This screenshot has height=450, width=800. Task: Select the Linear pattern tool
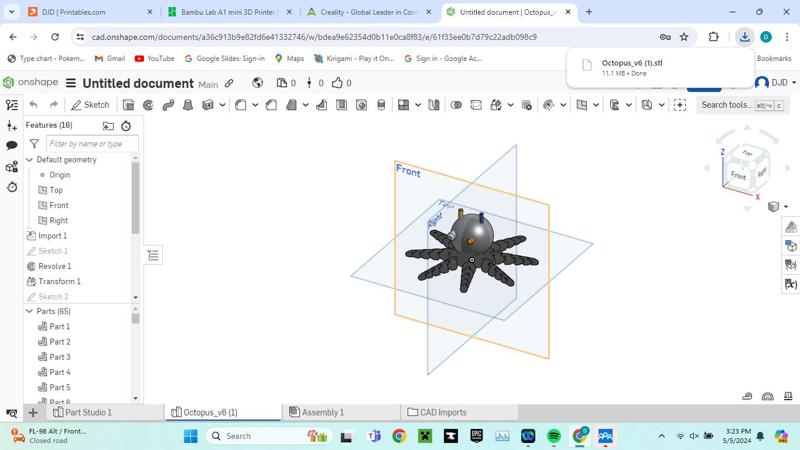pyautogui.click(x=404, y=105)
